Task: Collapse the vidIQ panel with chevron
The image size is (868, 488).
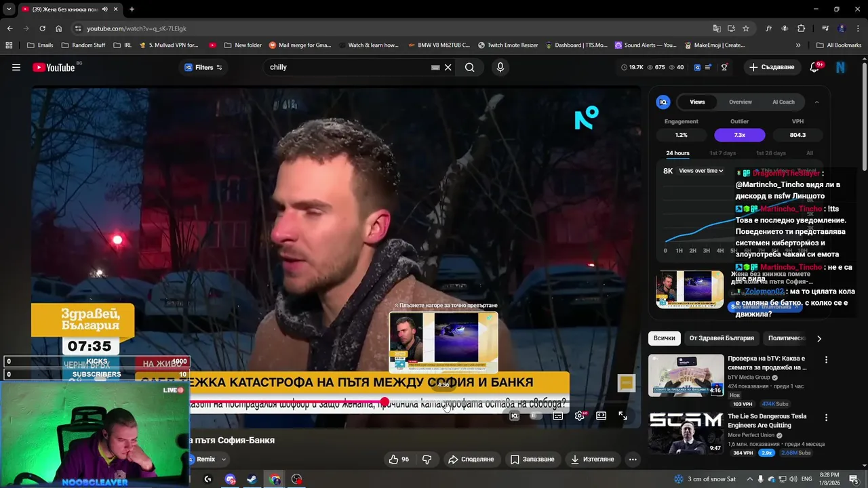Action: click(816, 102)
